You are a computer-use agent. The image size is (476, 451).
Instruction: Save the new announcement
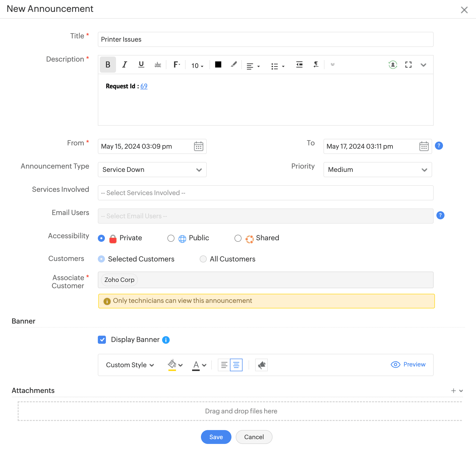[216, 437]
